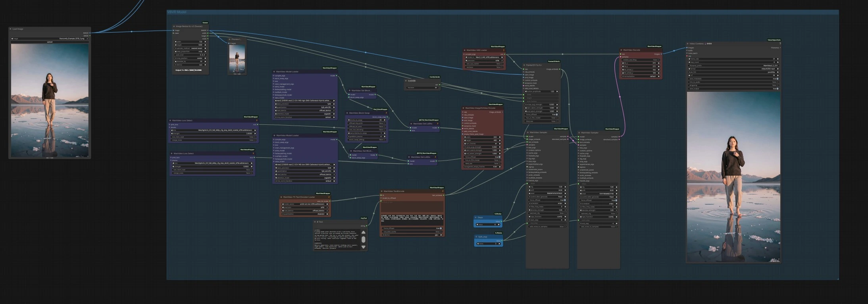Click upload button in Load Image node

(50, 42)
